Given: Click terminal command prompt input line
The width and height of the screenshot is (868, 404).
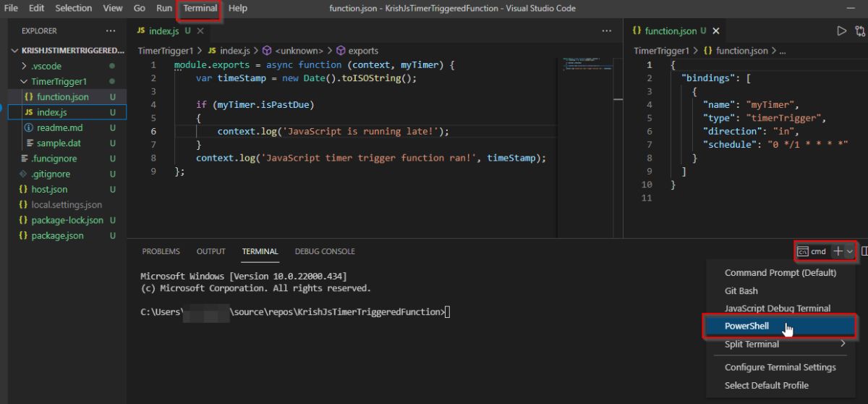Looking at the screenshot, I should click(x=295, y=312).
